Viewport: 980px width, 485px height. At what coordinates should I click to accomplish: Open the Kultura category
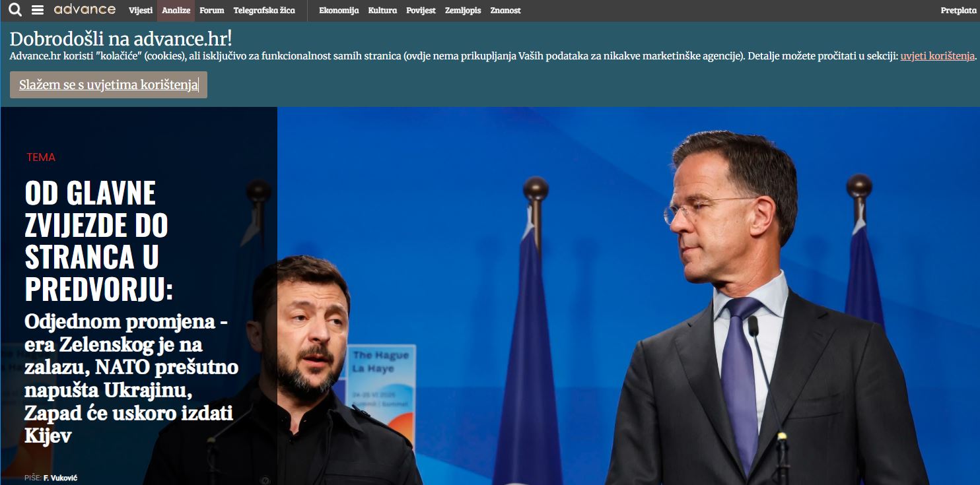point(382,11)
